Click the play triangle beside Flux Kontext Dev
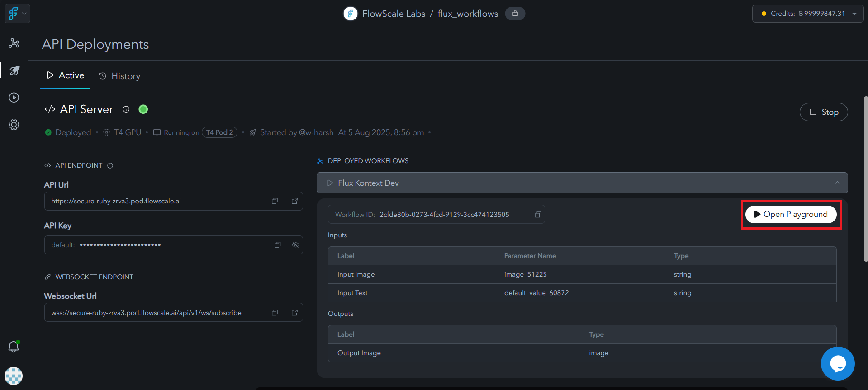868x390 pixels. (330, 183)
